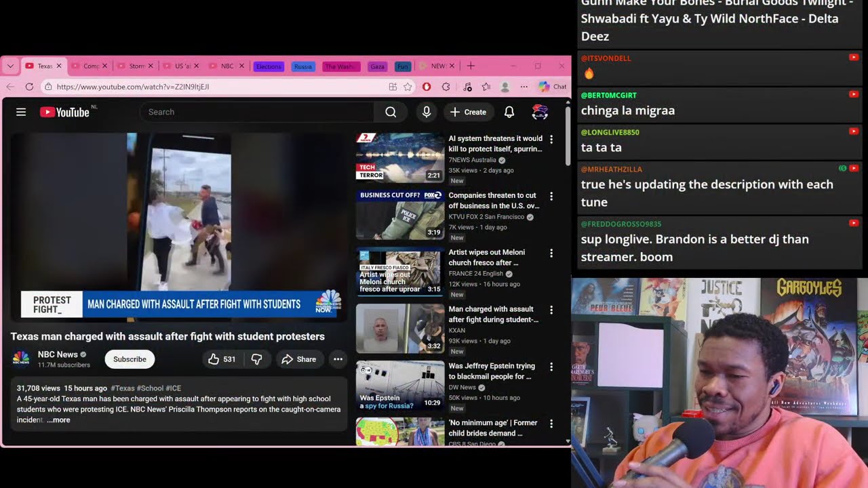The height and width of the screenshot is (488, 868).
Task: Switch to the NBC browser tab
Action: (224, 66)
